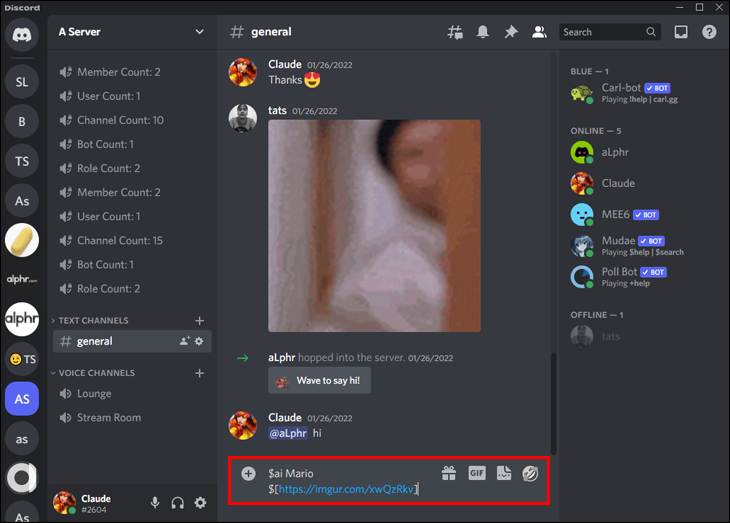Screen dimensions: 730x523
Task: Invite people to general channel
Action: point(185,341)
